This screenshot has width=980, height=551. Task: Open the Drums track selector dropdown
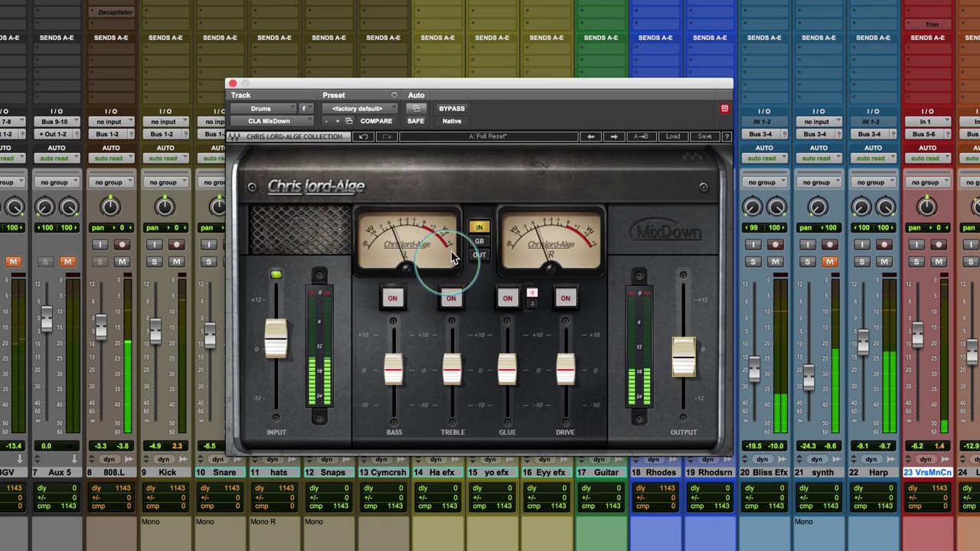[263, 109]
